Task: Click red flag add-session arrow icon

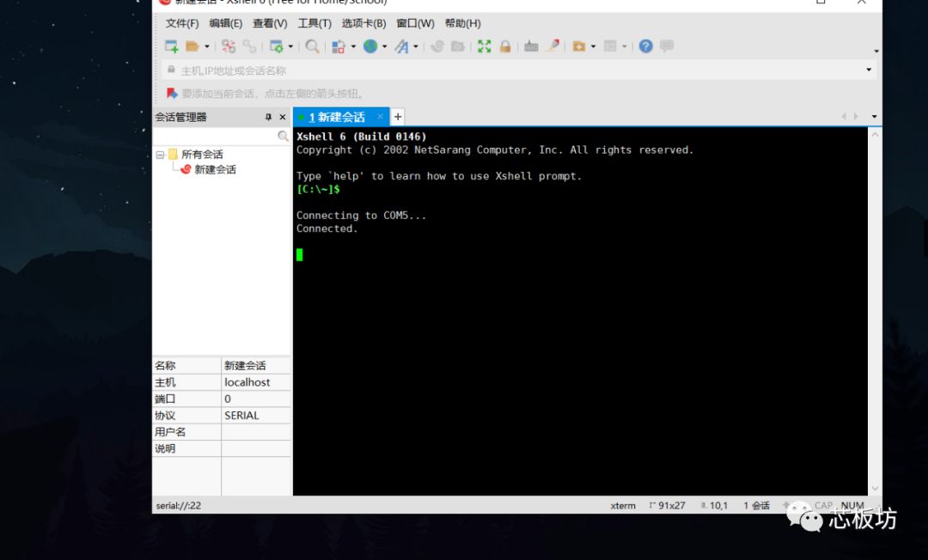Action: pos(172,93)
